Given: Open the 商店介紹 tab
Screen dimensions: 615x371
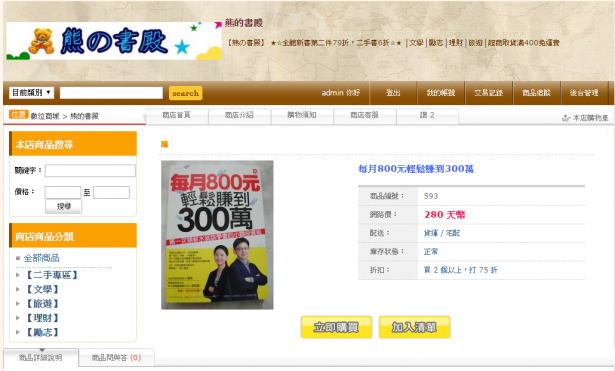Looking at the screenshot, I should click(x=239, y=115).
